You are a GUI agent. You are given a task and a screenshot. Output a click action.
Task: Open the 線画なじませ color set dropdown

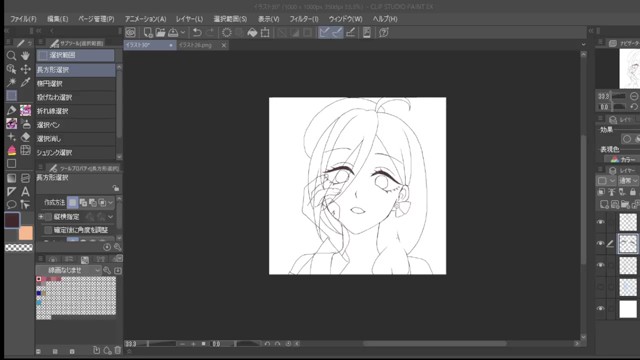pos(69,270)
